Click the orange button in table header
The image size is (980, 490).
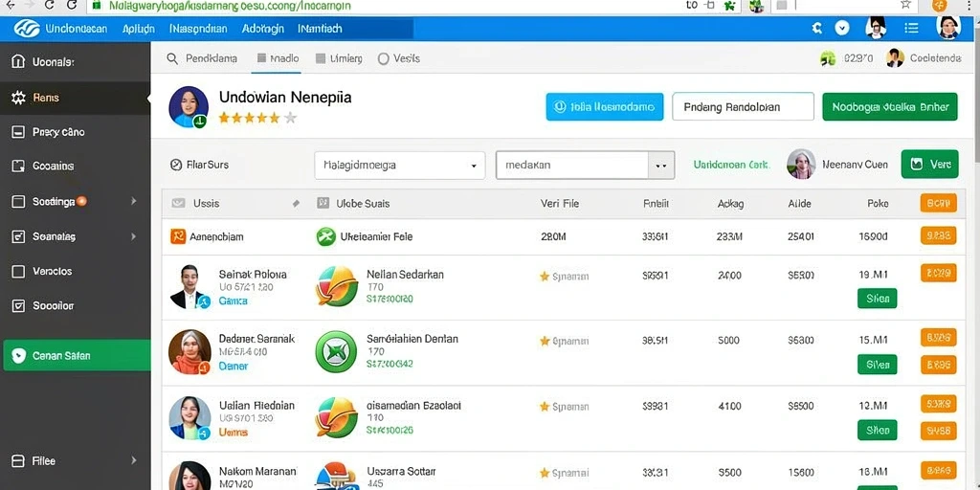(x=938, y=203)
